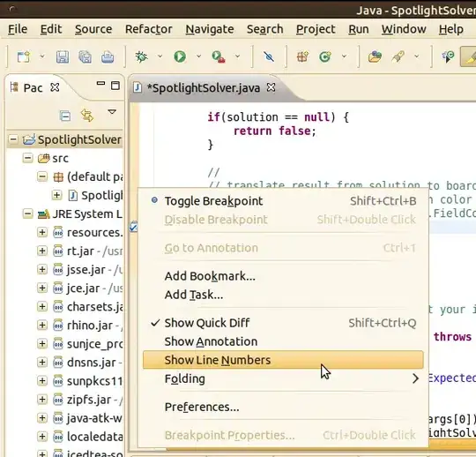Screen dimensions: 476x457
Task: Click the Debug bug icon
Action: click(141, 56)
